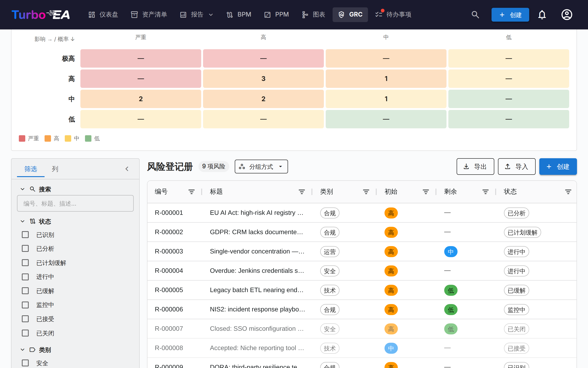
Task: Open BPM navigation item
Action: pyautogui.click(x=239, y=14)
